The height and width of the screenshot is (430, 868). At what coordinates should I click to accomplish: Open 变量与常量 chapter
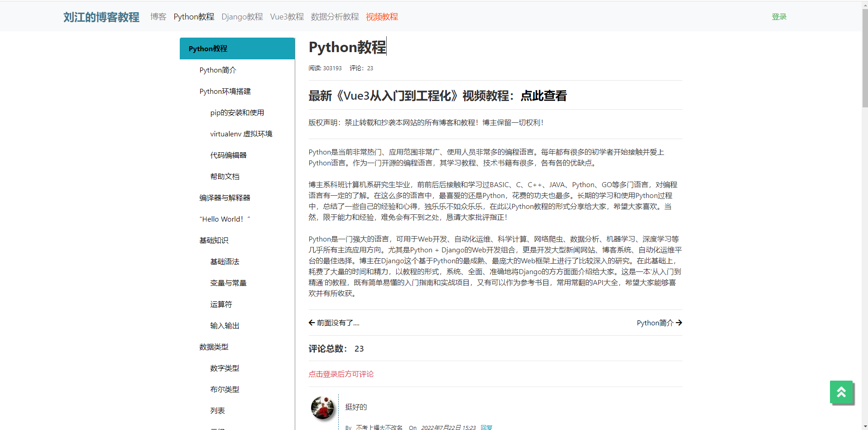coord(228,283)
